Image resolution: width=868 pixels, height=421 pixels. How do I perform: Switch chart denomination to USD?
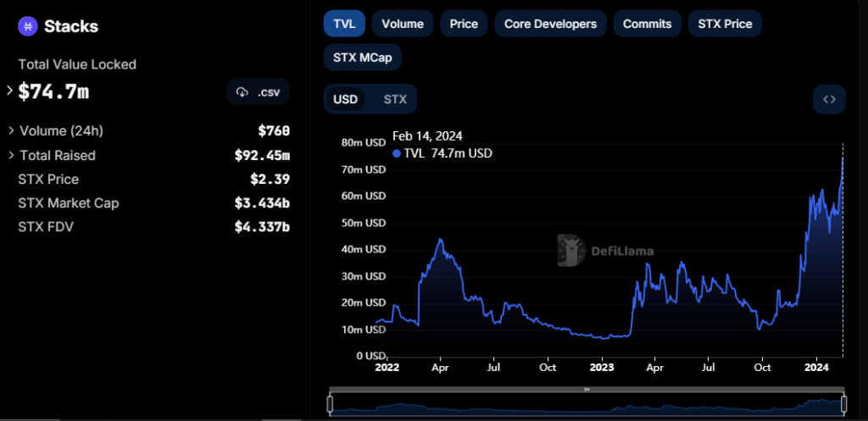point(345,99)
